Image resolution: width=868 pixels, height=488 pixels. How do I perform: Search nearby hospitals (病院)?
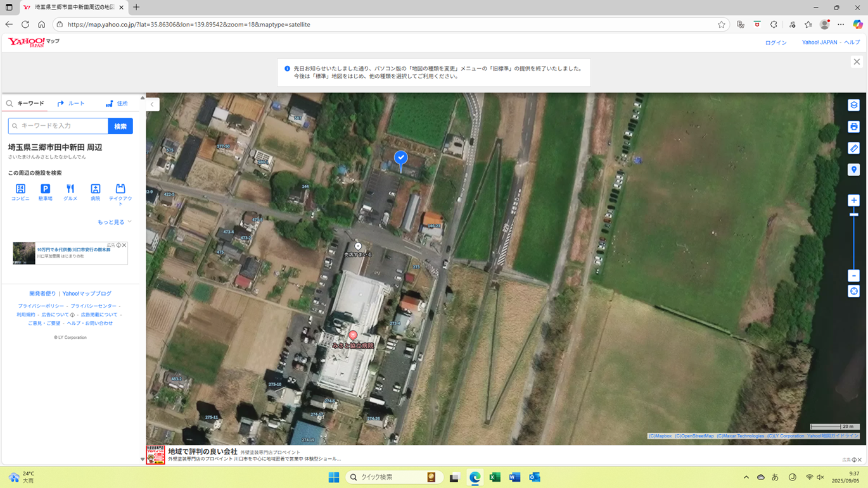[x=95, y=192]
